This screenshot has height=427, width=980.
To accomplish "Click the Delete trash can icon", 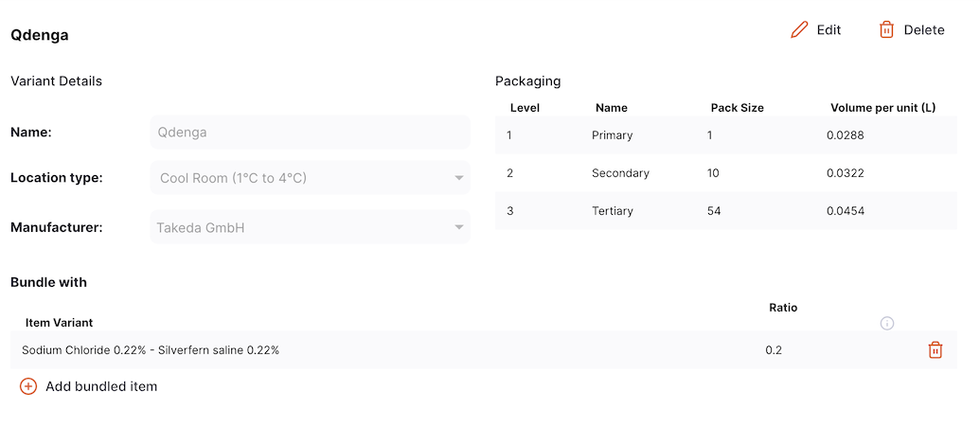I will [886, 30].
